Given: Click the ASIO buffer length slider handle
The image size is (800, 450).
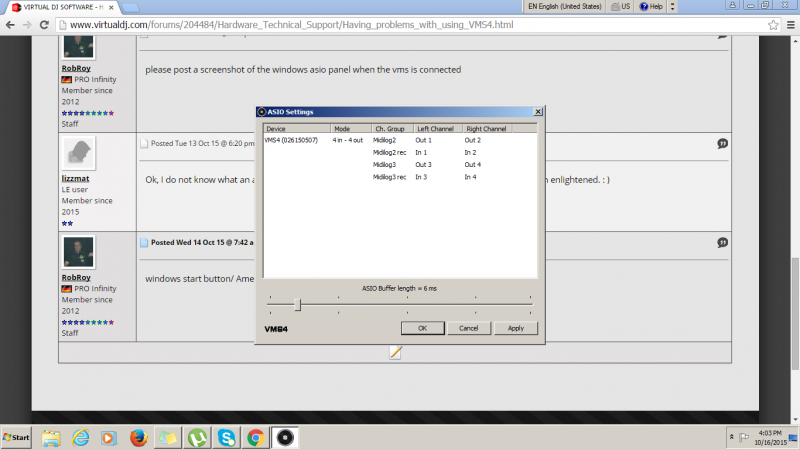Looking at the screenshot, I should (x=297, y=305).
